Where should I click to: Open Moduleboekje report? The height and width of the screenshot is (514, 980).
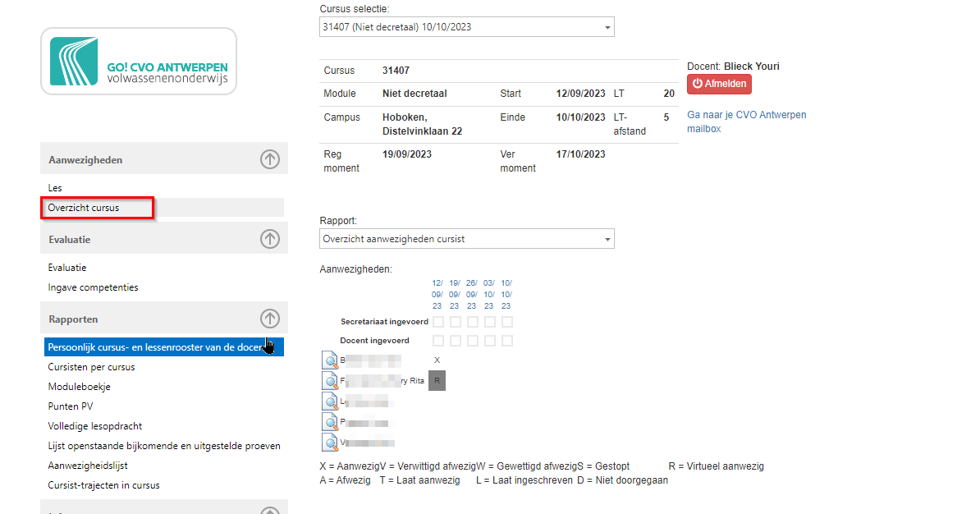[x=80, y=387]
